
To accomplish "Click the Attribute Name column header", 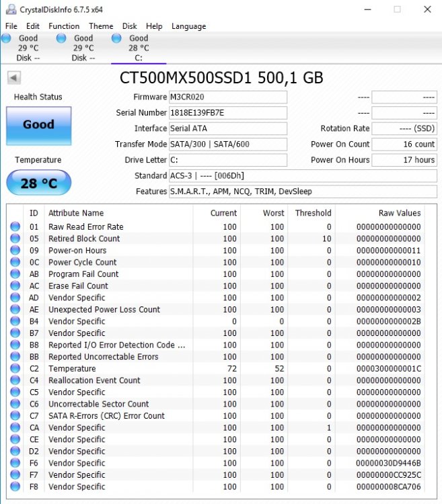I will pyautogui.click(x=76, y=213).
